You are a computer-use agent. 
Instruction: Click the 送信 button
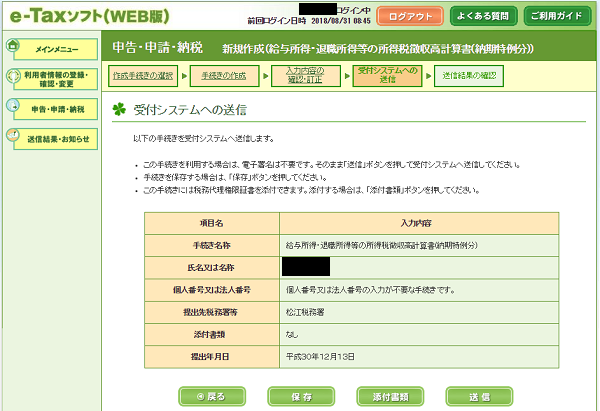(x=479, y=396)
